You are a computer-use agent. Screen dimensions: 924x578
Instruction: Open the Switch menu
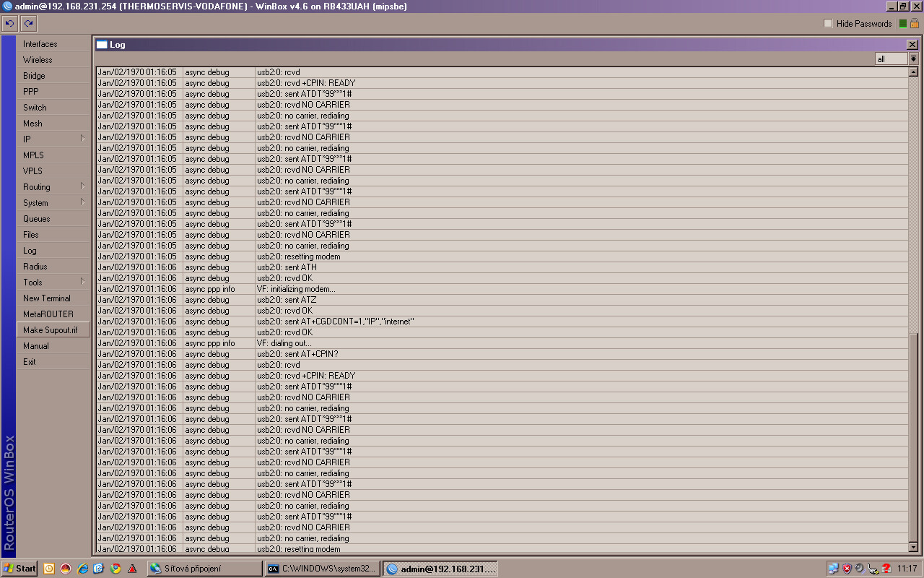[53, 108]
